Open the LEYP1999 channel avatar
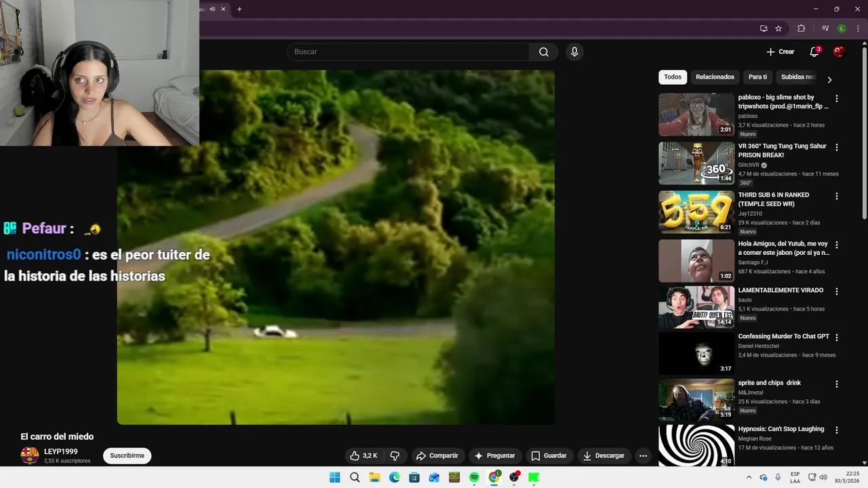 pos(30,455)
